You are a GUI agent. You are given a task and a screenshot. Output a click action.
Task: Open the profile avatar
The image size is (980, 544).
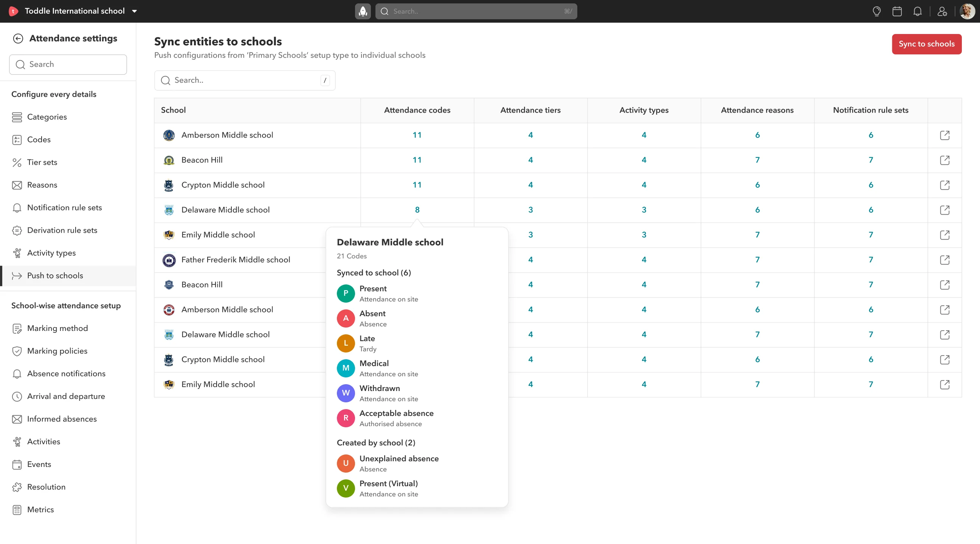(967, 11)
